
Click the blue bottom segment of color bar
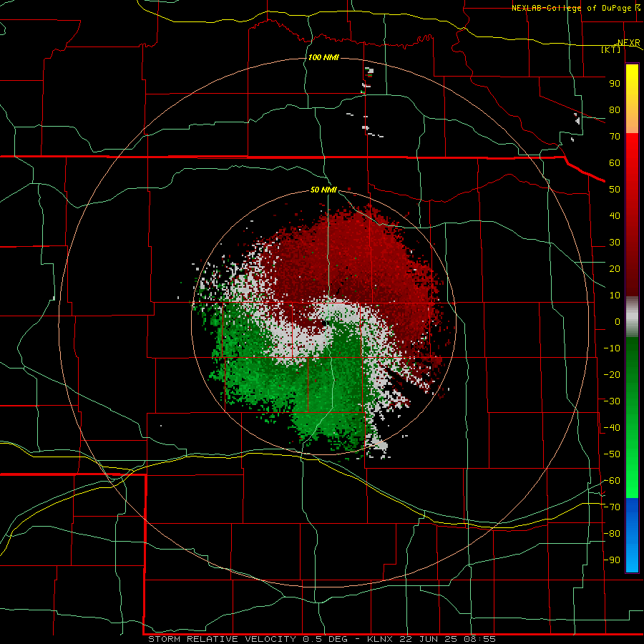click(x=632, y=535)
